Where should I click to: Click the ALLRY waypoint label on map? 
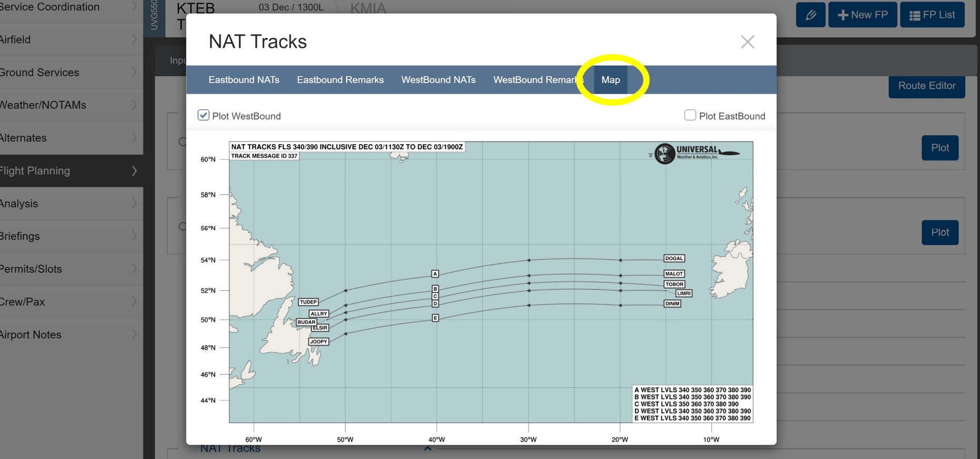[319, 313]
